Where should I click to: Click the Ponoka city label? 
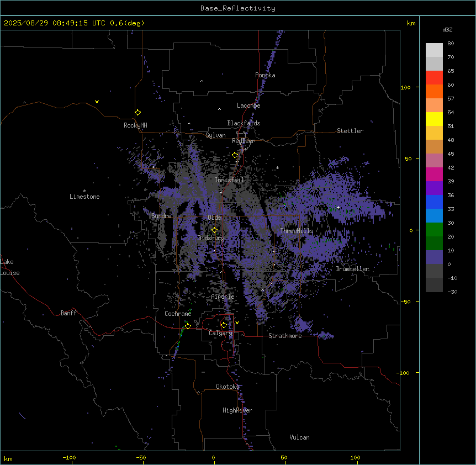(265, 75)
